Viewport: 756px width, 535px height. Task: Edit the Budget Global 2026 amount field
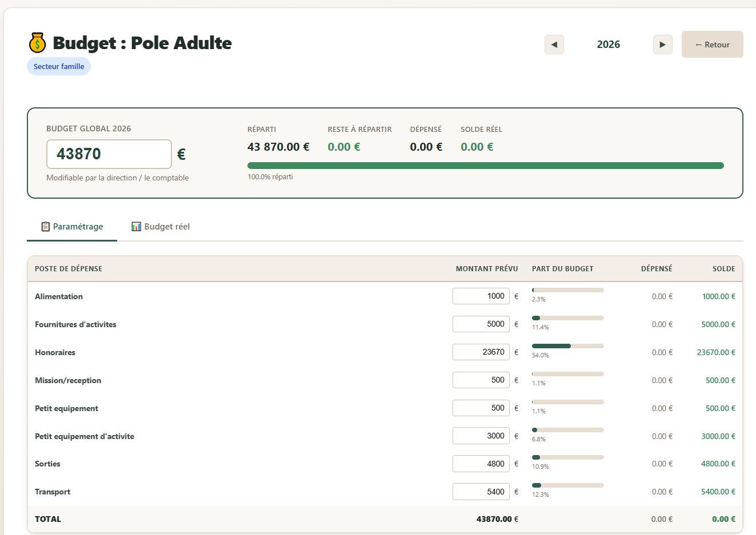pyautogui.click(x=109, y=154)
